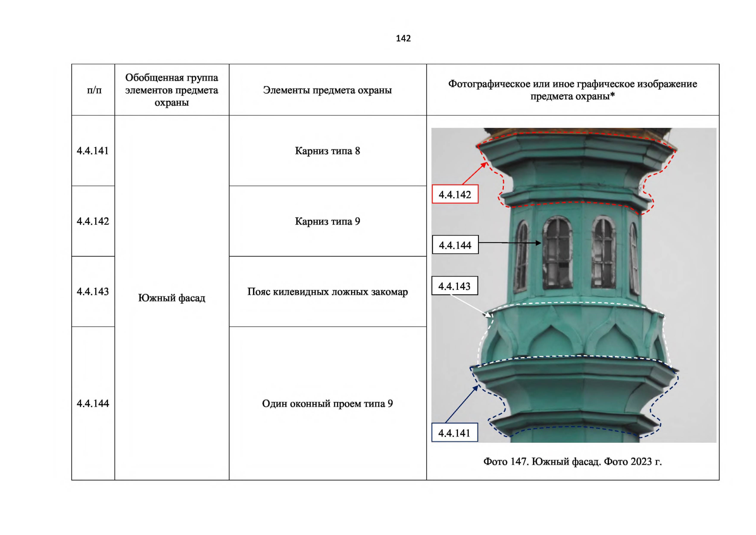Select the "Карниз типа 8" text
The width and height of the screenshot is (756, 535).
coord(327,151)
